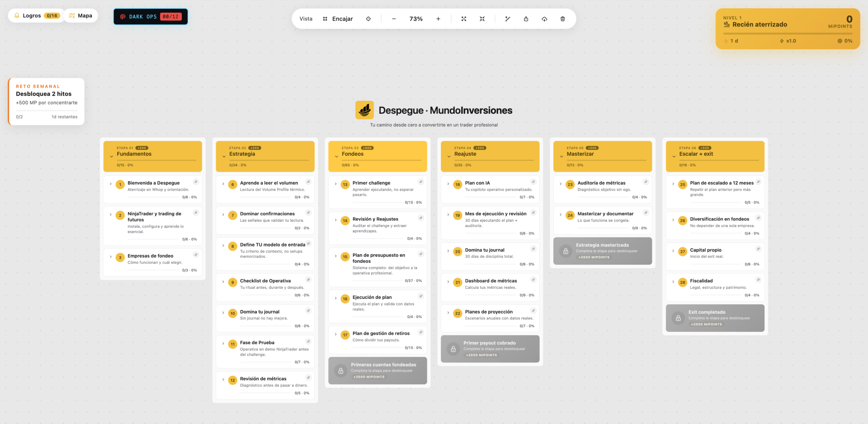The image size is (868, 424).
Task: Pin the Fiscalidad card
Action: (758, 280)
